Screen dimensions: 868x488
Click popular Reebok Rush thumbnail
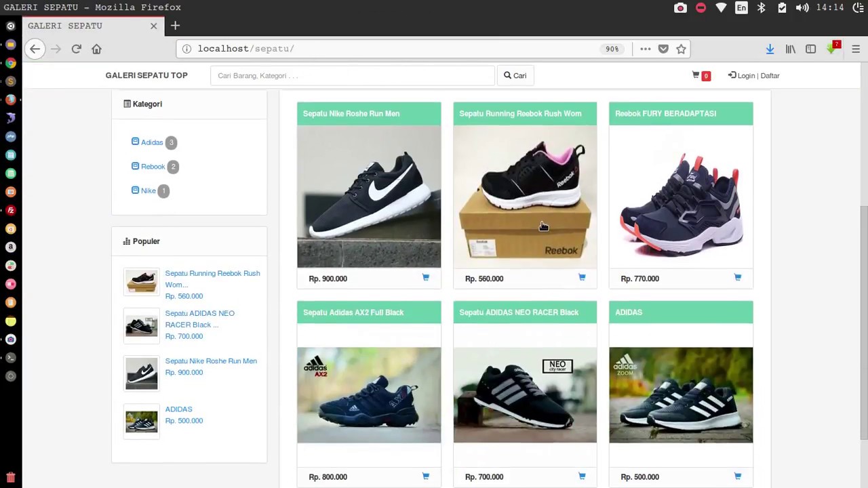coord(141,282)
